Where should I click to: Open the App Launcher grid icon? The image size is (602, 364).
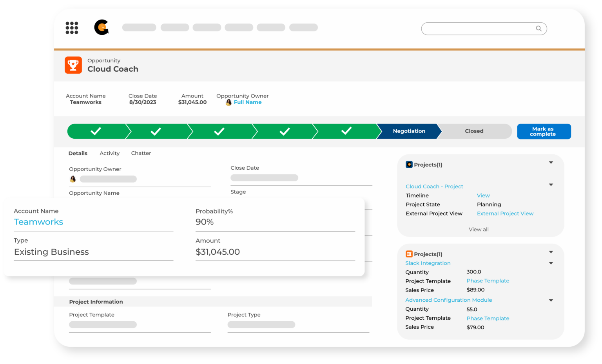pos(72,27)
